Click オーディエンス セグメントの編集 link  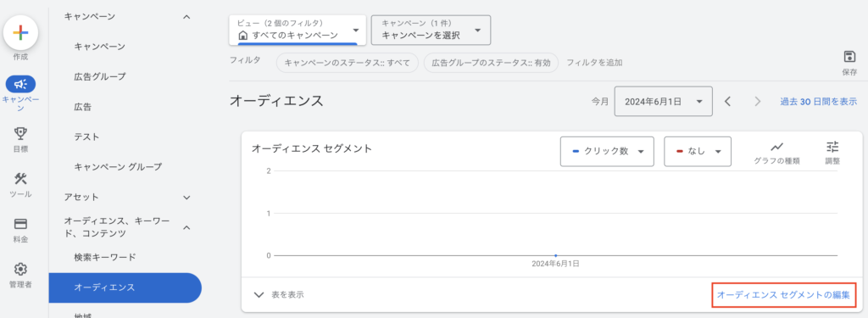point(783,295)
